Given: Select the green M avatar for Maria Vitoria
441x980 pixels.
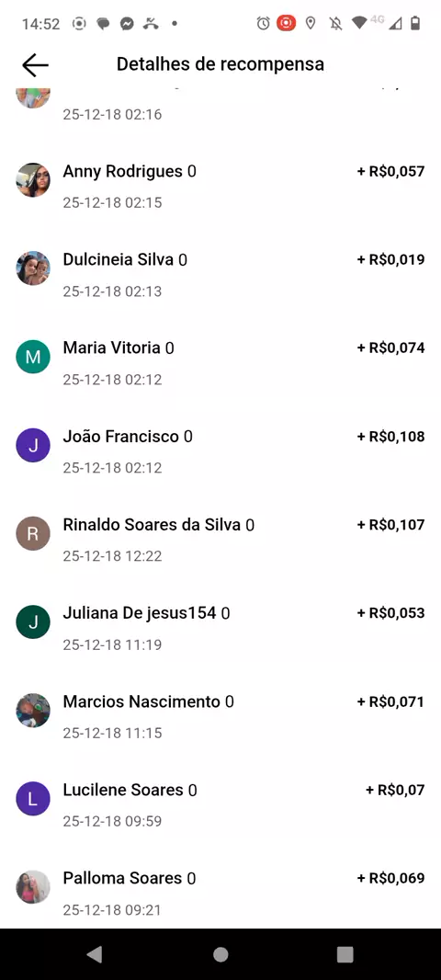Looking at the screenshot, I should [x=32, y=357].
